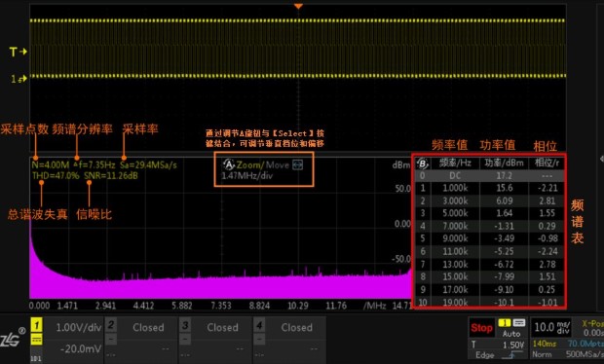Open channel 4 via its number badge
This screenshot has height=364, width=604.
tap(259, 325)
